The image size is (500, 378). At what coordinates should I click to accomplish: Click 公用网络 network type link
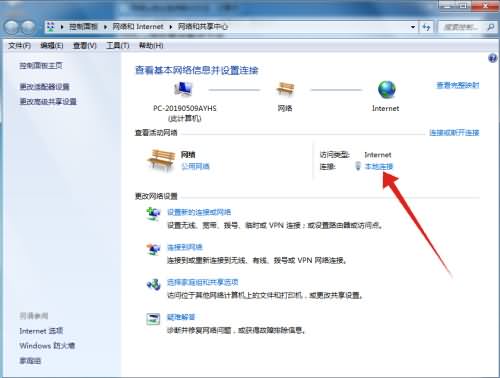(195, 166)
